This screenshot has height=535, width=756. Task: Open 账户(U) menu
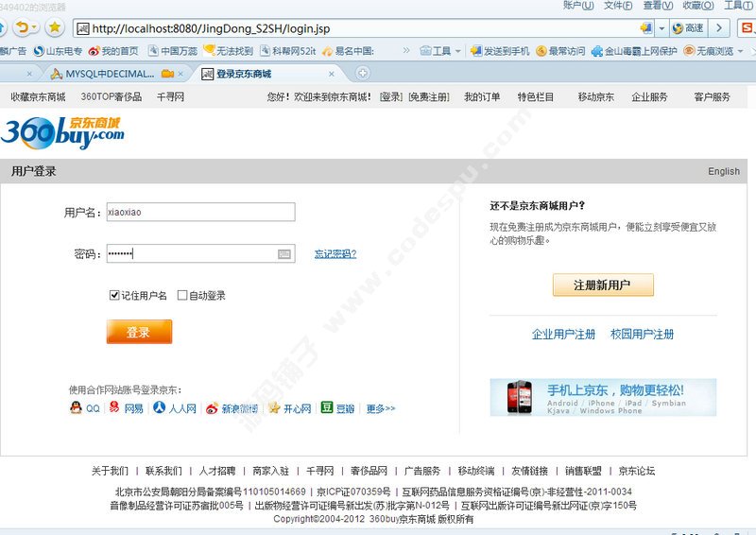click(578, 6)
